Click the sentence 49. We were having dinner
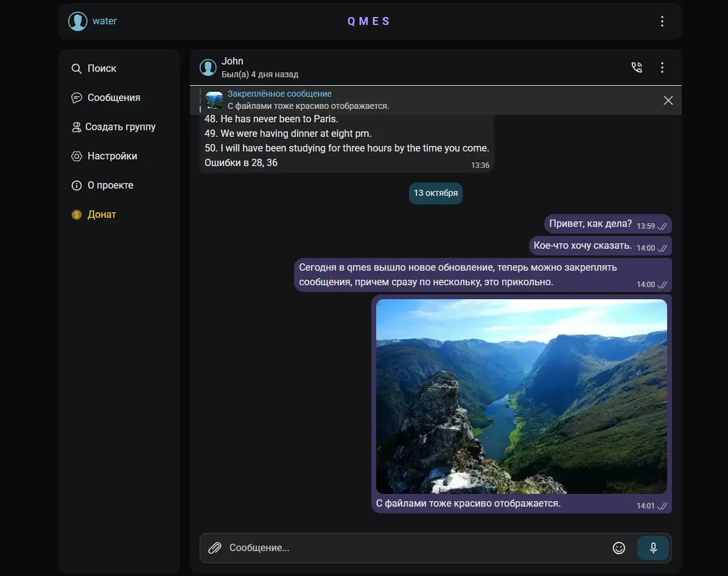Viewport: 728px width, 576px height. 288,134
